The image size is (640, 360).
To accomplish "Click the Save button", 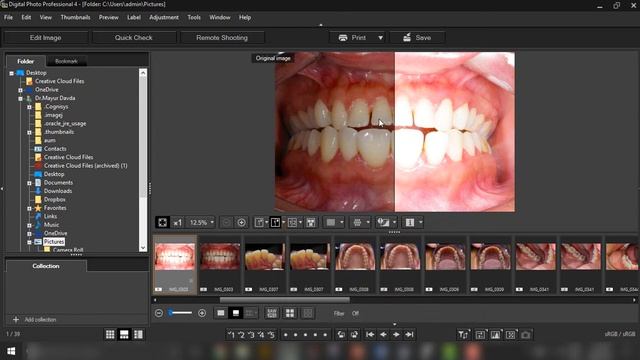I will click(x=417, y=38).
